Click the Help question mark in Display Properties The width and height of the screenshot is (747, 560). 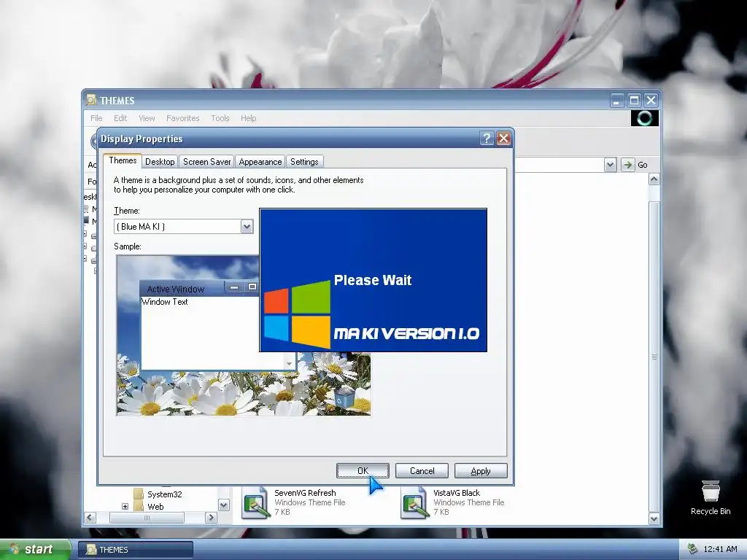(x=487, y=139)
